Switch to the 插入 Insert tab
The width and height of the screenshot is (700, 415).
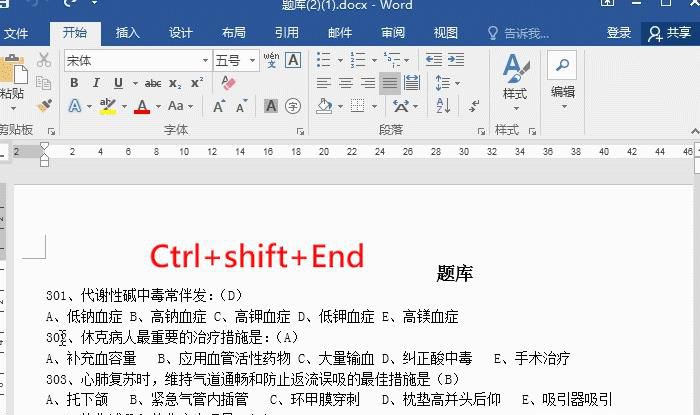point(128,33)
